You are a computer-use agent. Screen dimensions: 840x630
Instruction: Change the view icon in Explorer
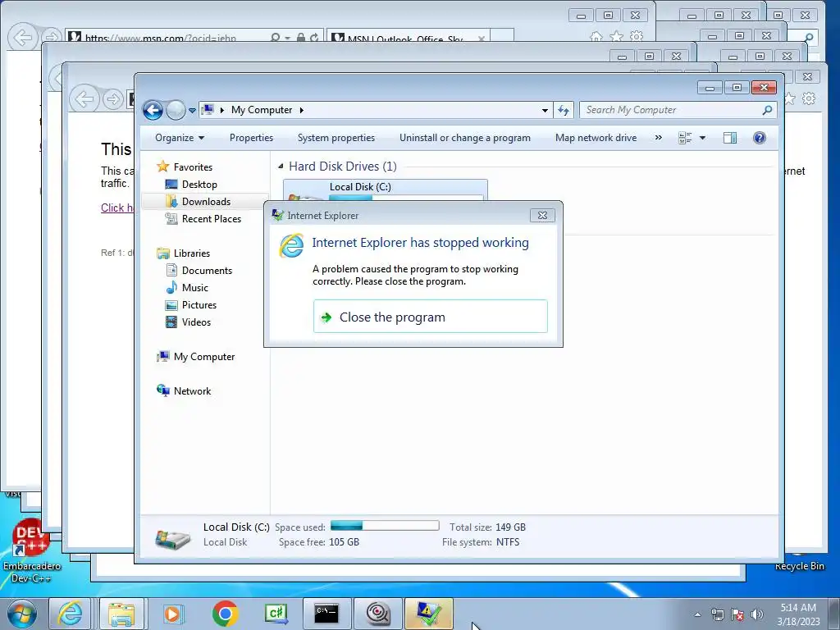(685, 138)
